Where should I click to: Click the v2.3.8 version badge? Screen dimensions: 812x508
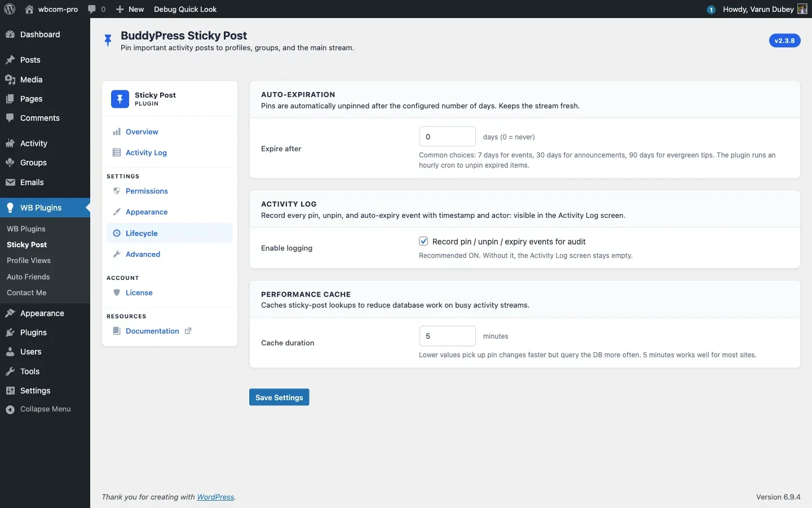tap(784, 41)
